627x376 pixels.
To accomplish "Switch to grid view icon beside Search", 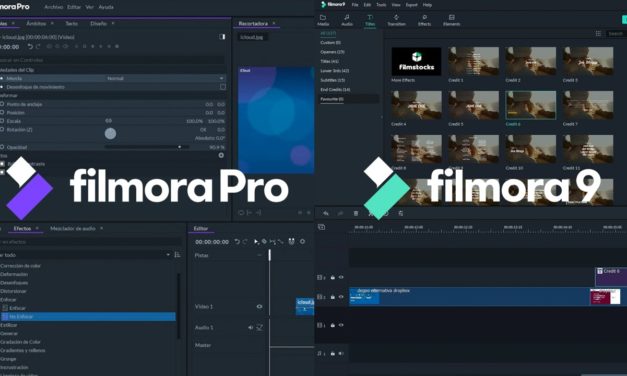I will (598, 34).
